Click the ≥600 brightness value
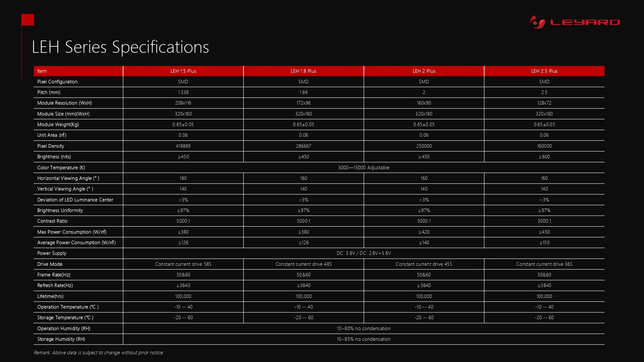The height and width of the screenshot is (362, 644). [x=544, y=157]
